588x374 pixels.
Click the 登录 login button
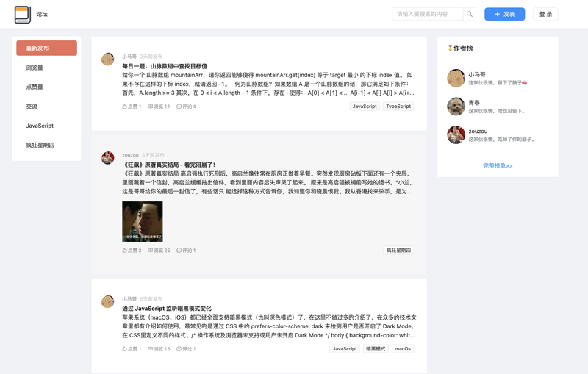coord(545,14)
